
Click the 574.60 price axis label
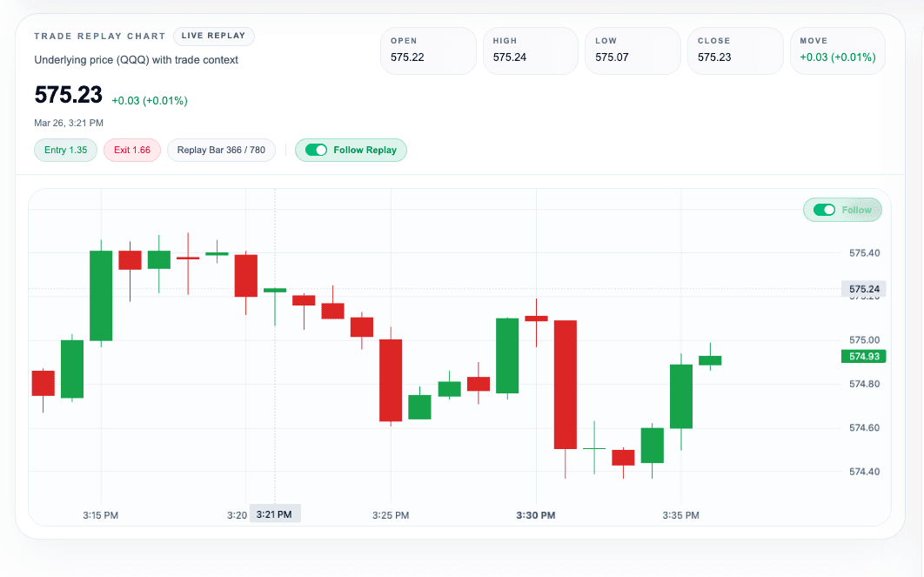tap(864, 427)
